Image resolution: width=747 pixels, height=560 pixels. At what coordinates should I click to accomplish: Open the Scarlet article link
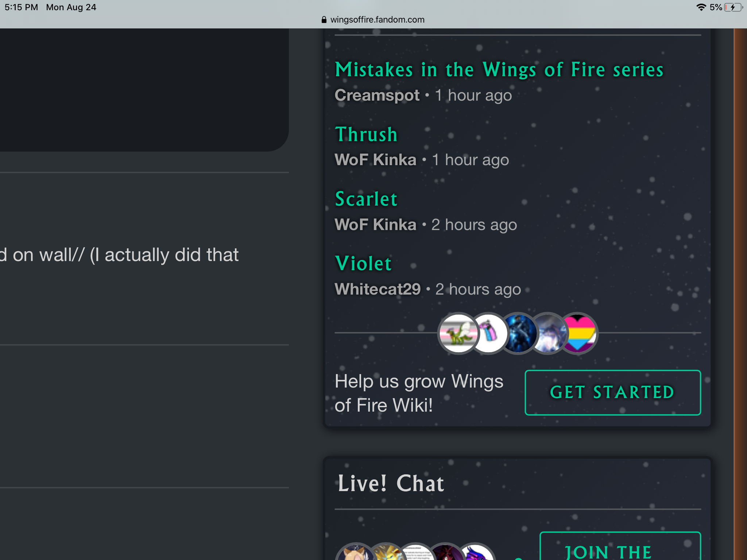(366, 199)
